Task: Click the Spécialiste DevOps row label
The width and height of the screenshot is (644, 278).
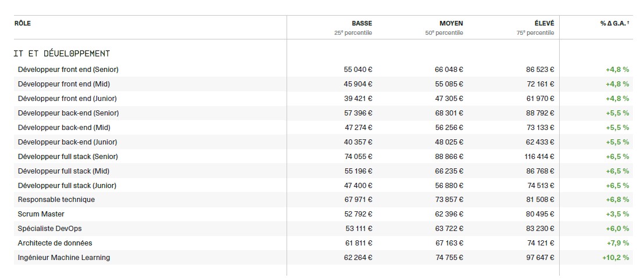Action: click(50, 229)
